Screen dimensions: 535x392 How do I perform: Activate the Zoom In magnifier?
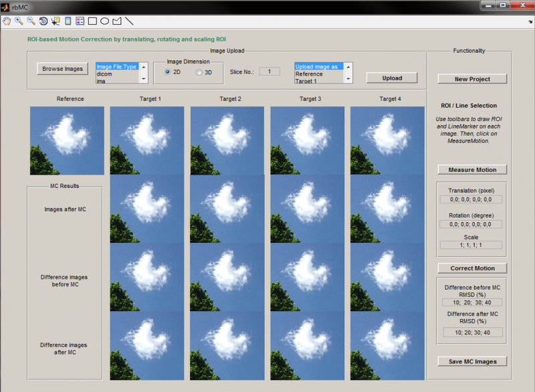[19, 21]
